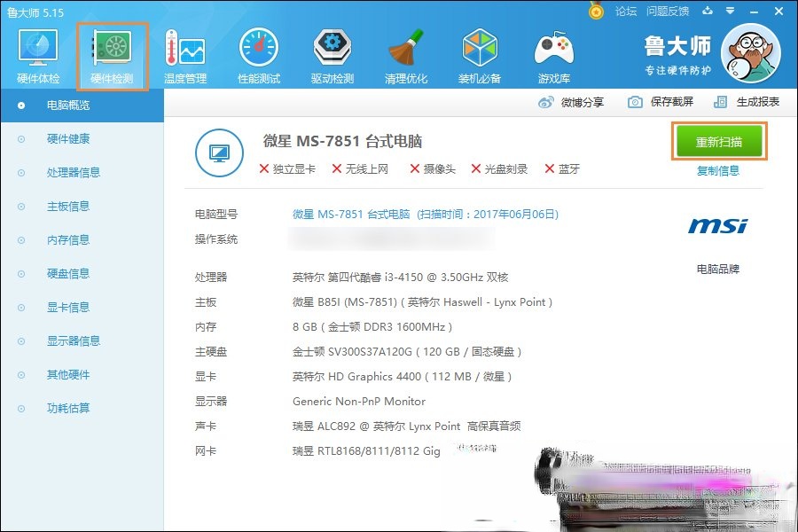
Task: Click 生成报表 to generate a report
Action: point(759,102)
